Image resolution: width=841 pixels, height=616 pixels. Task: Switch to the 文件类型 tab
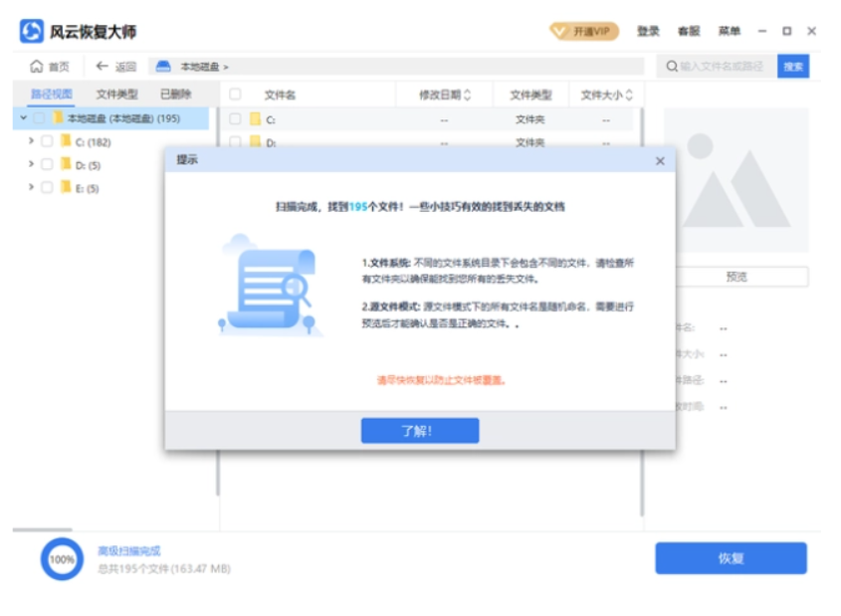pos(116,95)
